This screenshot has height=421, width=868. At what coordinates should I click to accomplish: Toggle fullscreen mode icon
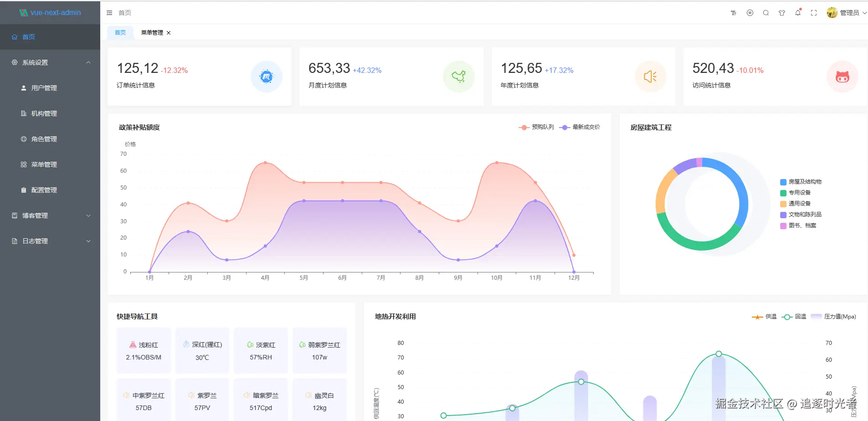pos(814,13)
